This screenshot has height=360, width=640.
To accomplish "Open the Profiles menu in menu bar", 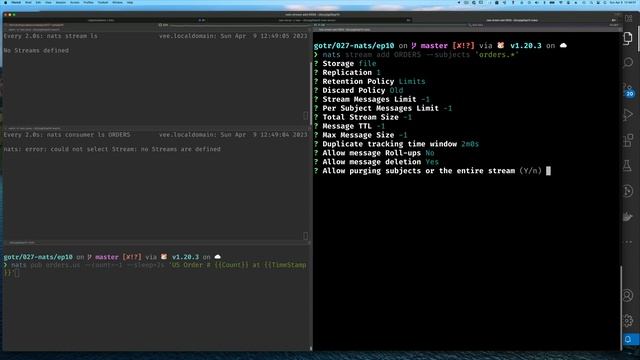I will click(x=88, y=2).
